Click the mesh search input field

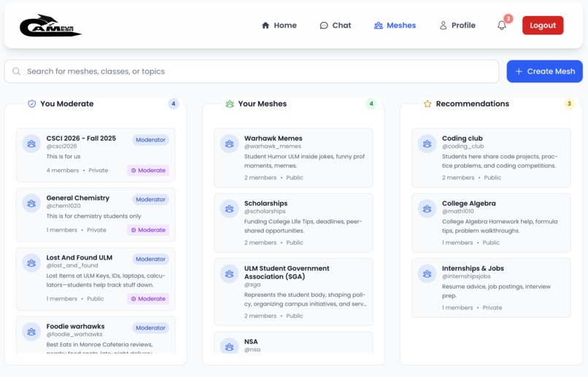click(252, 71)
